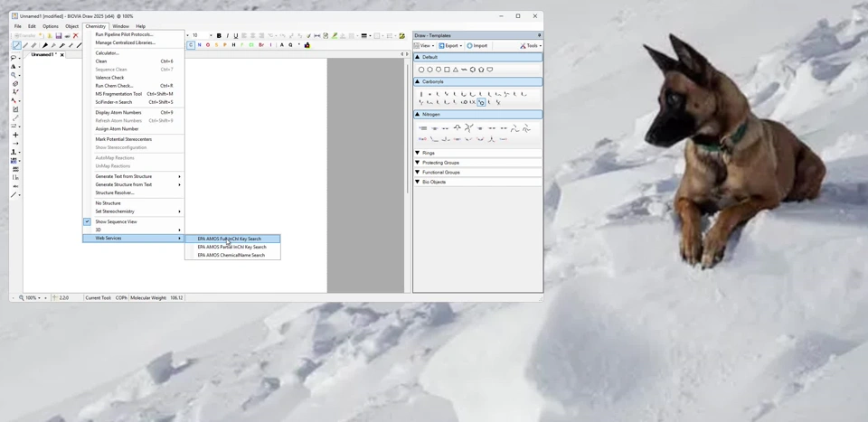Viewport: 868px width, 422px height.
Task: Choose EPA AMOS ChemicalName Search
Action: (x=231, y=255)
